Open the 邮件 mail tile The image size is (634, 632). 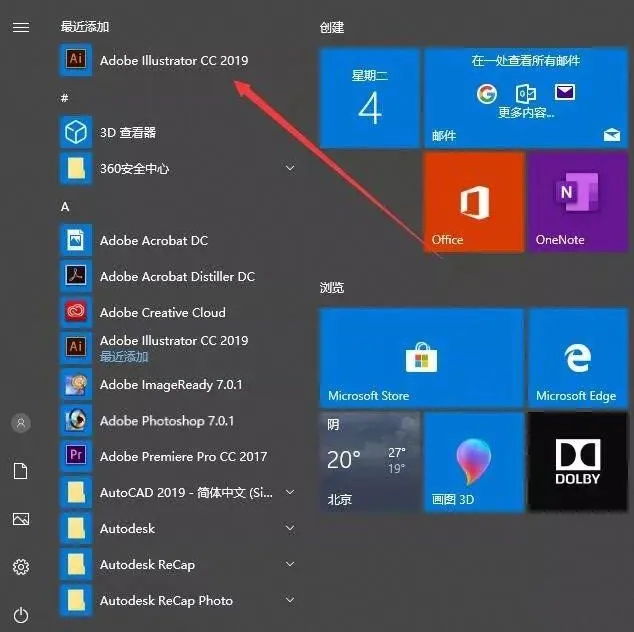click(x=526, y=98)
